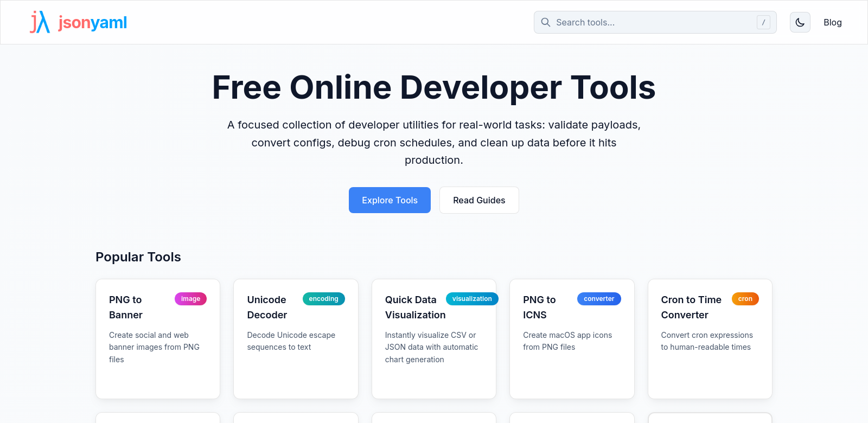Screen dimensions: 868x423
Task: Open Cron to Time Converter card
Action: tap(710, 339)
